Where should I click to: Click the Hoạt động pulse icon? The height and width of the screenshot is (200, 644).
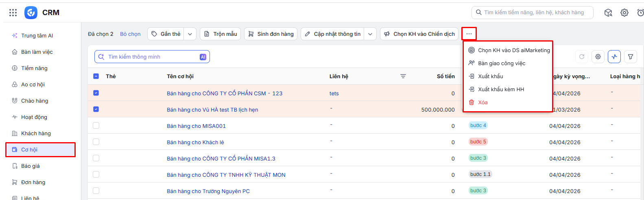15,117
